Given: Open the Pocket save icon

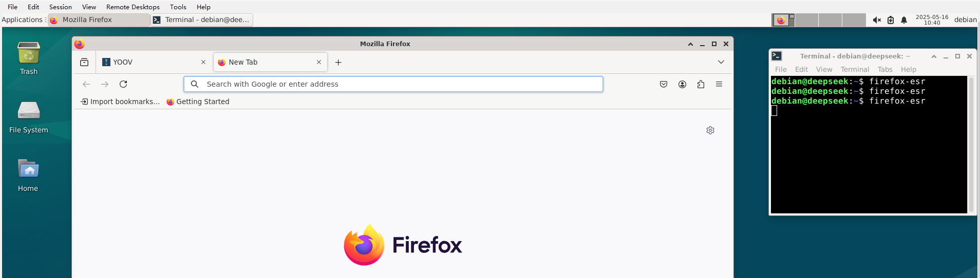Looking at the screenshot, I should 664,84.
